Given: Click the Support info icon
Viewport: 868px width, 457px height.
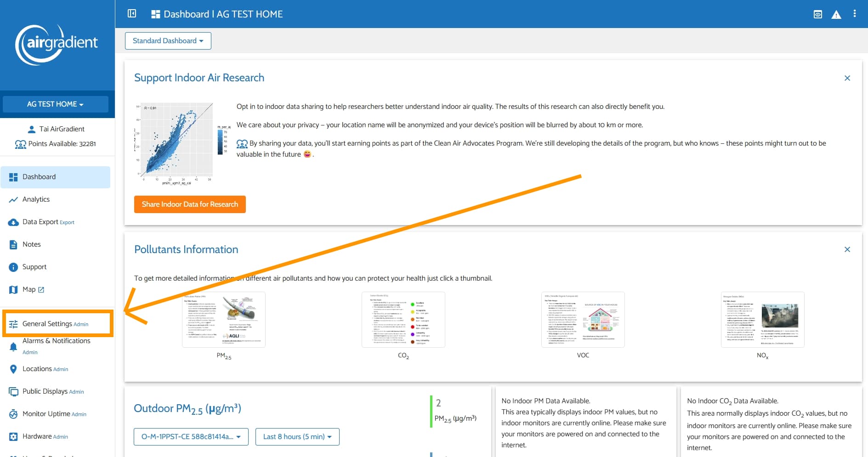Looking at the screenshot, I should tap(13, 267).
